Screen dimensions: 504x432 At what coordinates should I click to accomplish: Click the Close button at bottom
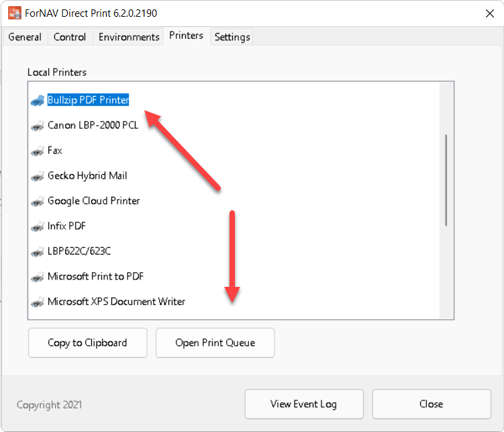click(432, 404)
